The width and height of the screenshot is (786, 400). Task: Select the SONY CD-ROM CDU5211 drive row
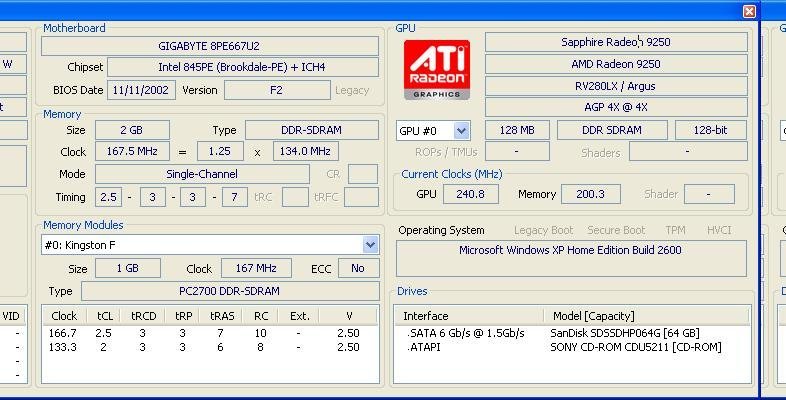[572, 347]
